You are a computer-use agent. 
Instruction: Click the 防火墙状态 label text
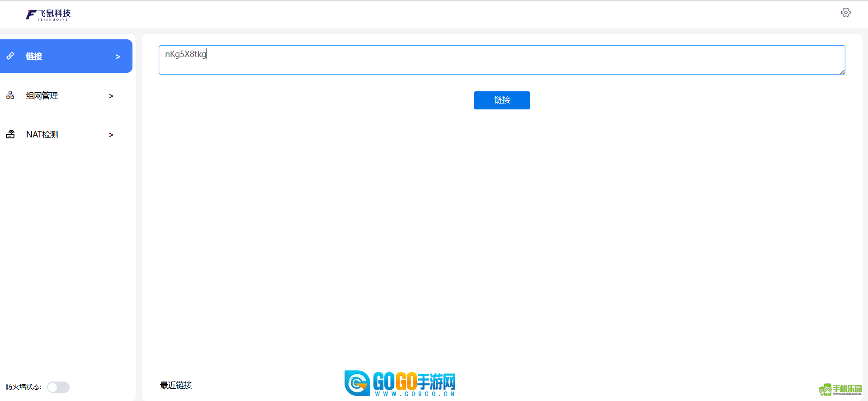[x=24, y=387]
